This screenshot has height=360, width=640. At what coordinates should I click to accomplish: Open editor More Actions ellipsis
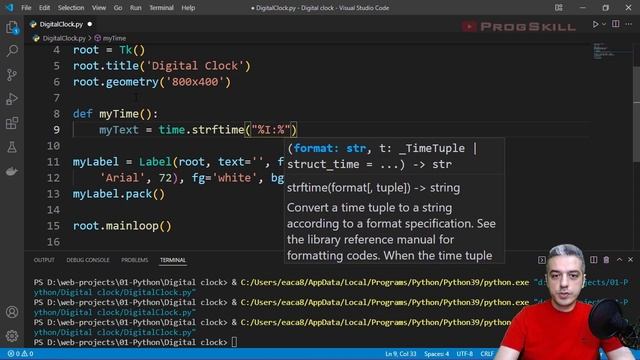(x=629, y=24)
